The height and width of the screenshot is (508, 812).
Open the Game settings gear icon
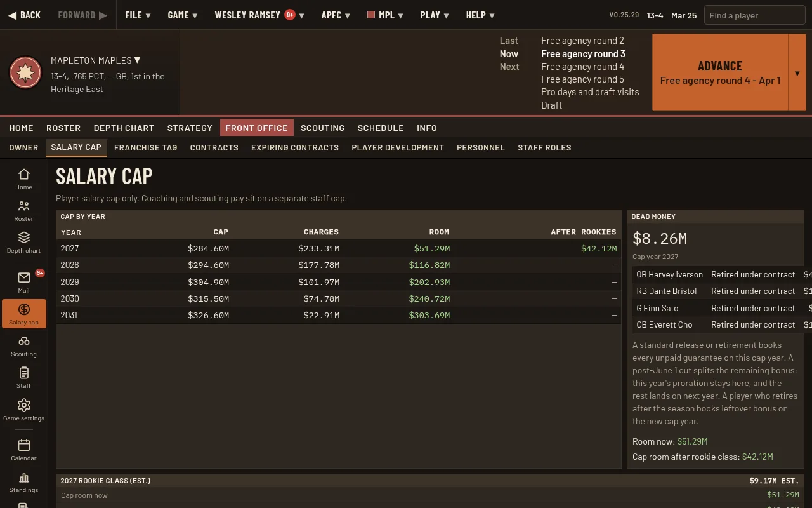[24, 410]
